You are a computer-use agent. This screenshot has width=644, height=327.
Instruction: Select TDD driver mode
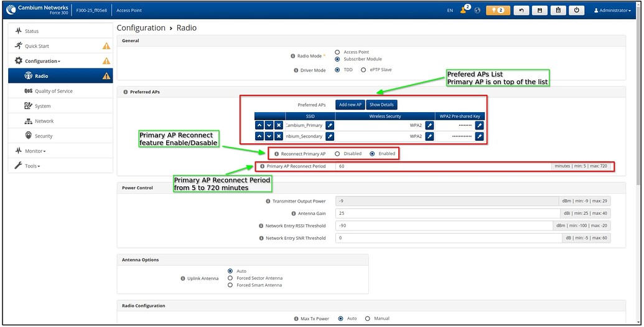[337, 70]
